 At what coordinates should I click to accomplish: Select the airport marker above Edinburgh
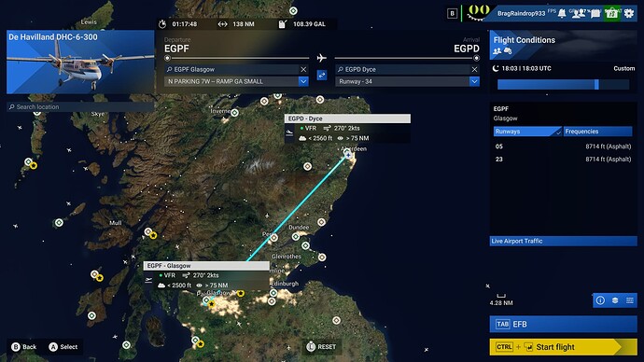coord(273,293)
